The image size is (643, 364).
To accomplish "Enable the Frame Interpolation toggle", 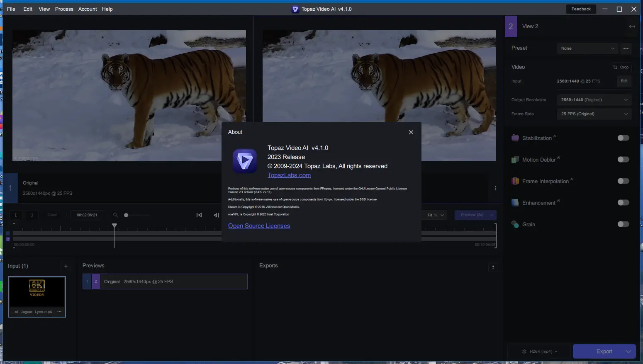I will 623,181.
